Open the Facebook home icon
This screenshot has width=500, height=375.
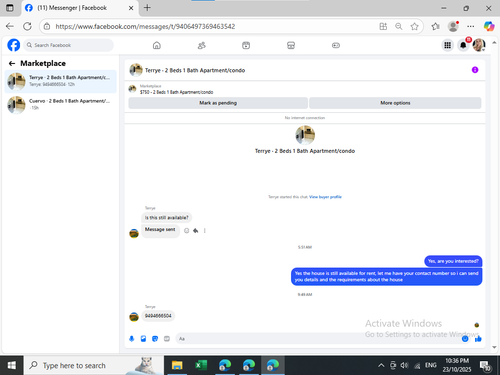pyautogui.click(x=157, y=45)
